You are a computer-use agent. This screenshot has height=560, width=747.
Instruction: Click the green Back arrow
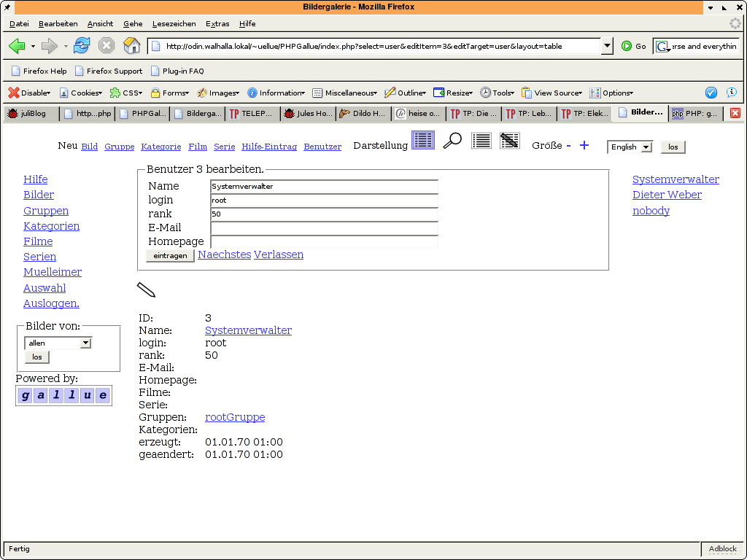pos(17,46)
